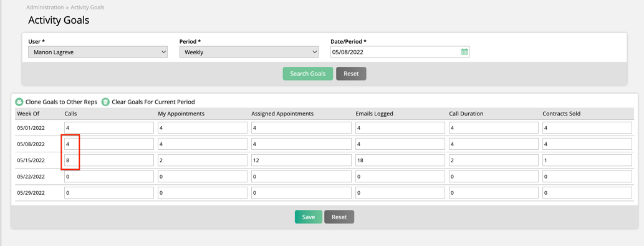The width and height of the screenshot is (644, 246).
Task: Click the Call Duration column header
Action: [x=466, y=114]
